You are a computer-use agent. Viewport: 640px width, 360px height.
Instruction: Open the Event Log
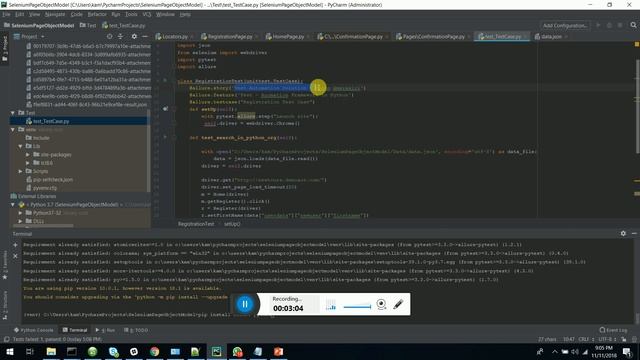pyautogui.click(x=613, y=330)
